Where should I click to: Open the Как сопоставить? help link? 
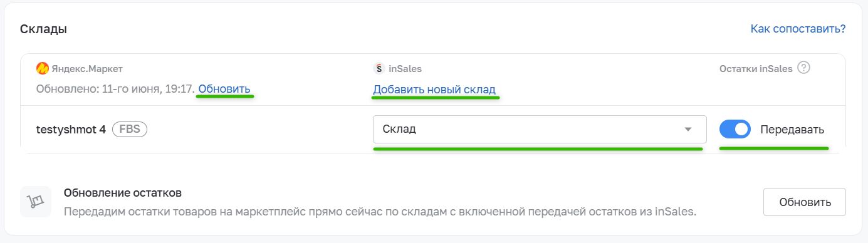(x=798, y=29)
